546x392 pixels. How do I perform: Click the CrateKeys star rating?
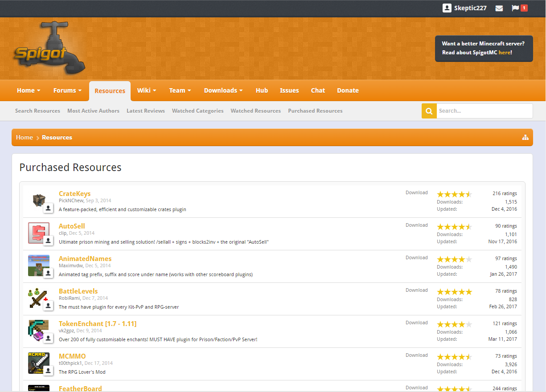click(454, 194)
